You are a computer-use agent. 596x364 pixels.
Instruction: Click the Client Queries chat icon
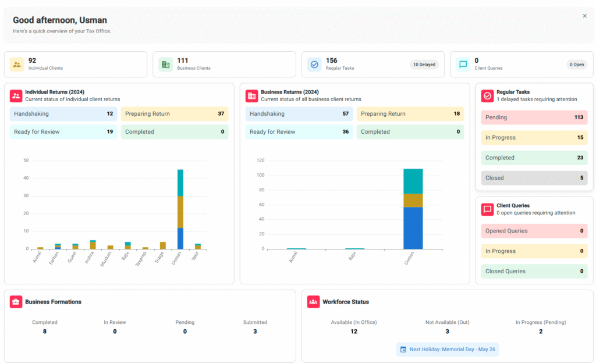[x=463, y=65]
